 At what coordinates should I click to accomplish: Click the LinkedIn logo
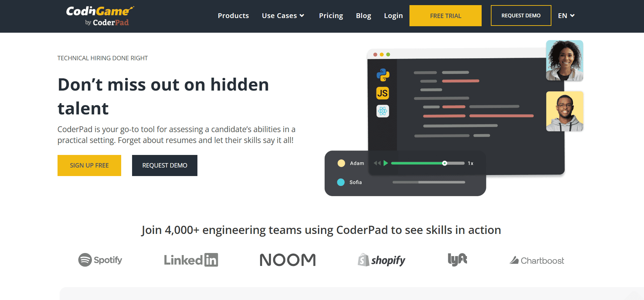click(191, 260)
